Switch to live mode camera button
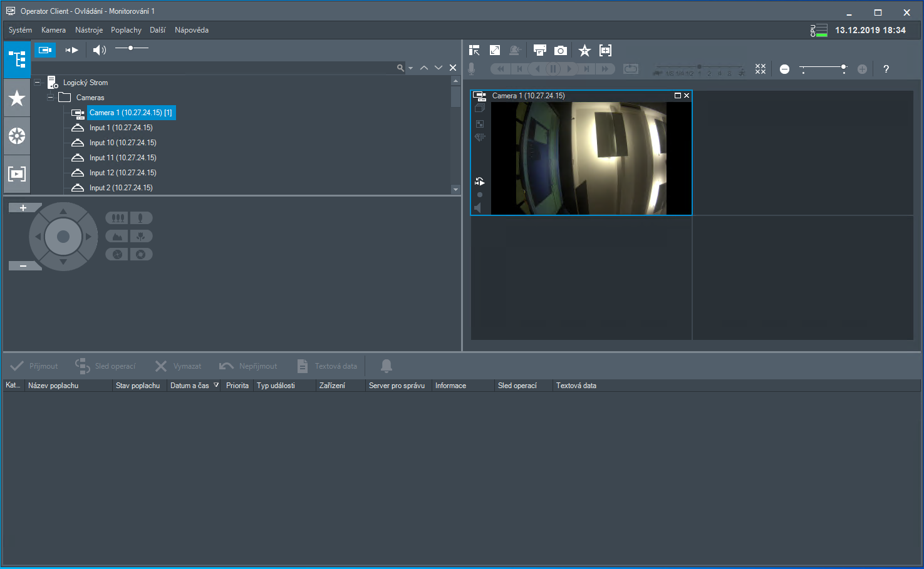The width and height of the screenshot is (924, 569). pos(45,50)
